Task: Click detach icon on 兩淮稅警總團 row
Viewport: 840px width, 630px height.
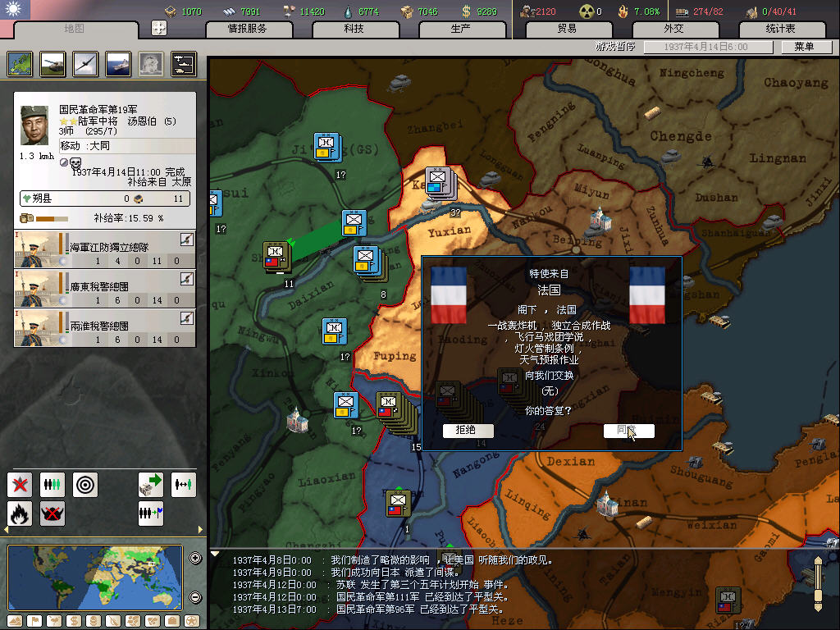Action: coord(186,318)
